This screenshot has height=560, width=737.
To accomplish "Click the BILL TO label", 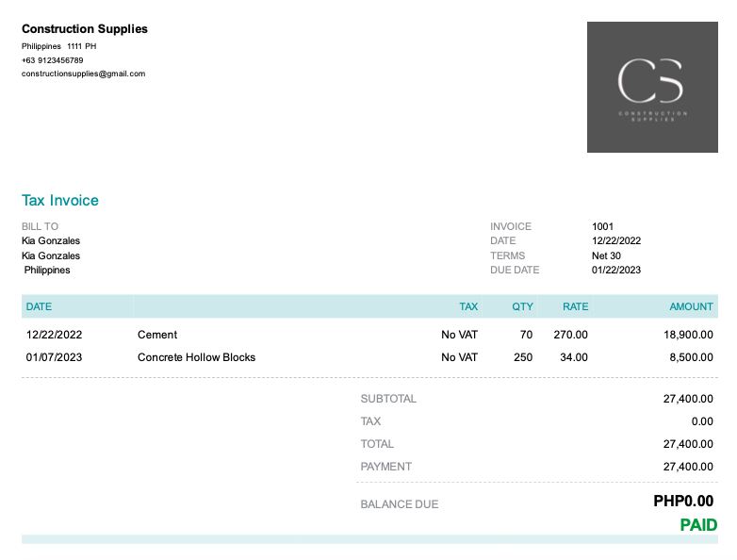I will pyautogui.click(x=40, y=226).
